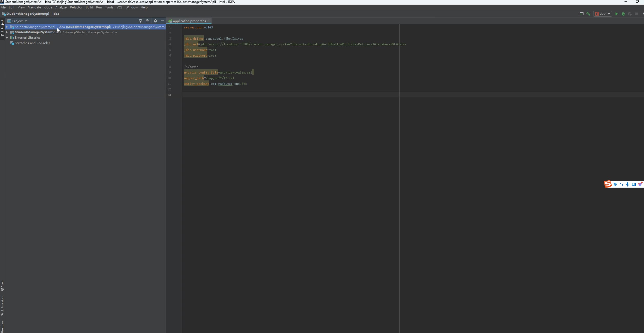Click the server.port=8443 line in editor
644x333 pixels.
coord(198,27)
